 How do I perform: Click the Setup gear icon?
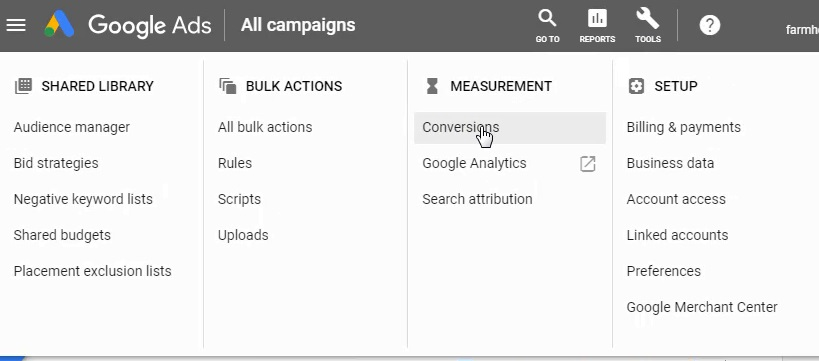click(636, 86)
